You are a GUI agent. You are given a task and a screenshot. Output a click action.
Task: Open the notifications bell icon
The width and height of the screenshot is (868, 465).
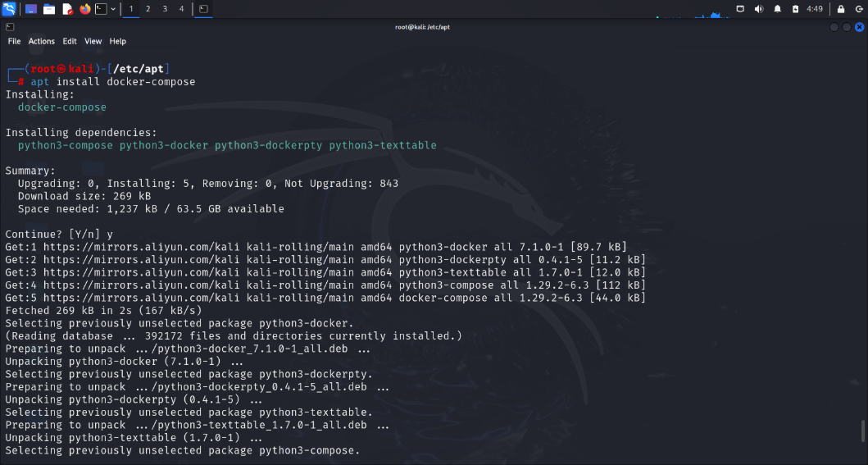tap(777, 9)
